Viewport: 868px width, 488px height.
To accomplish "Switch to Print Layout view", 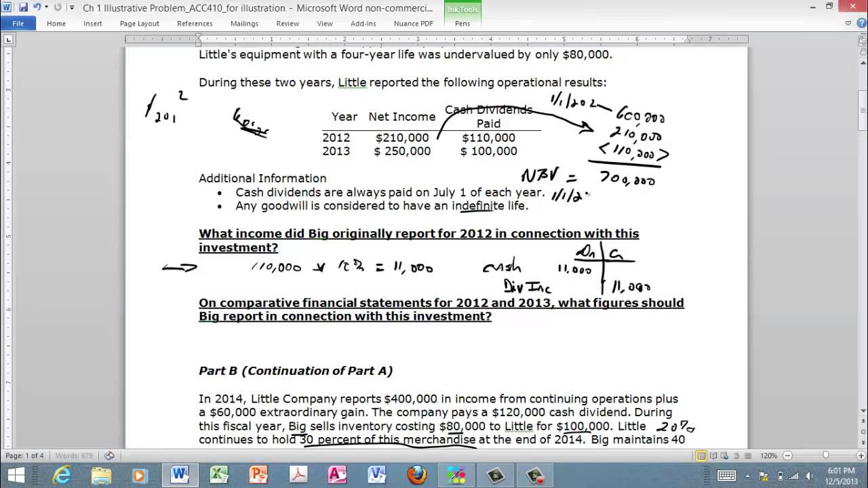I will [702, 455].
